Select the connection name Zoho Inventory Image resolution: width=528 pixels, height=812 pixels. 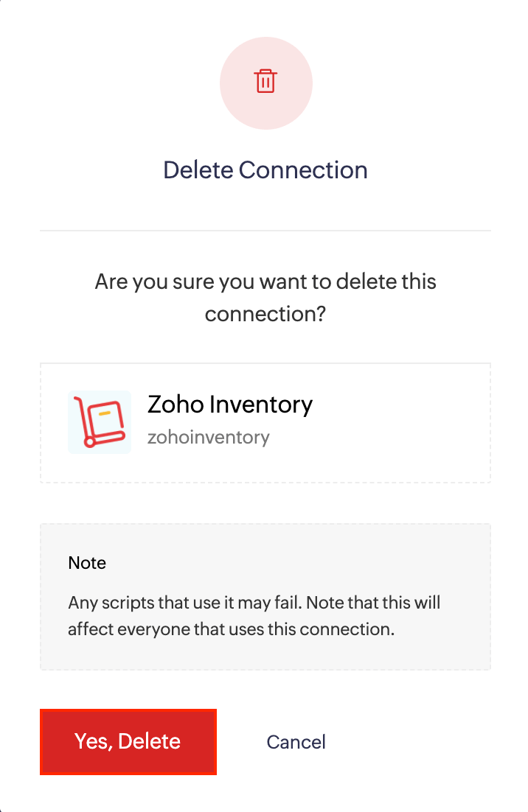pos(229,404)
